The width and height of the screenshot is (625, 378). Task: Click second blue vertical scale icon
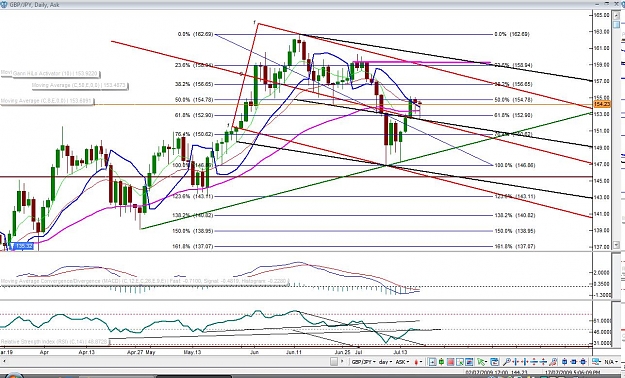coord(543,362)
